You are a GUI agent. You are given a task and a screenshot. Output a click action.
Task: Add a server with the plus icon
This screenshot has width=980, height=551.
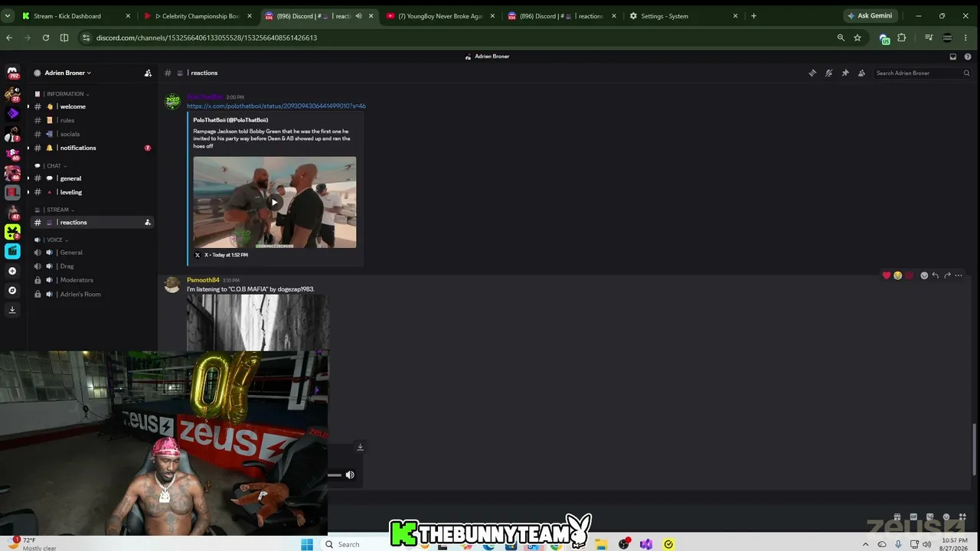pos(12,271)
